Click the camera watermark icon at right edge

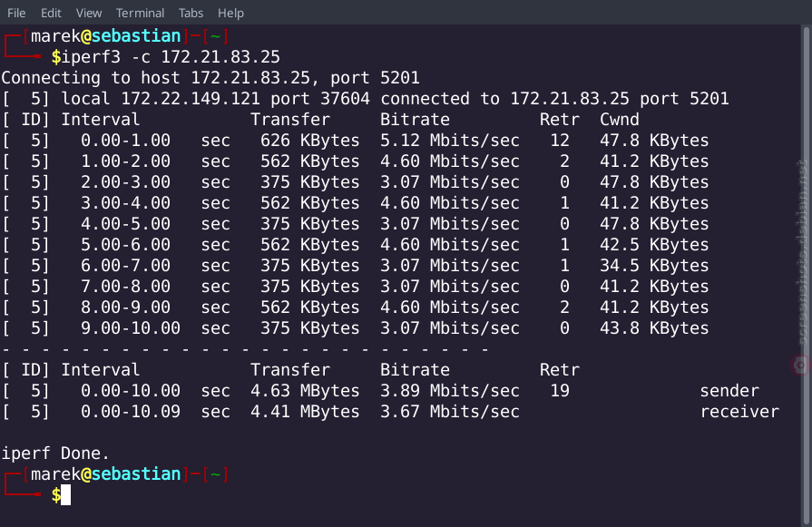[800, 365]
